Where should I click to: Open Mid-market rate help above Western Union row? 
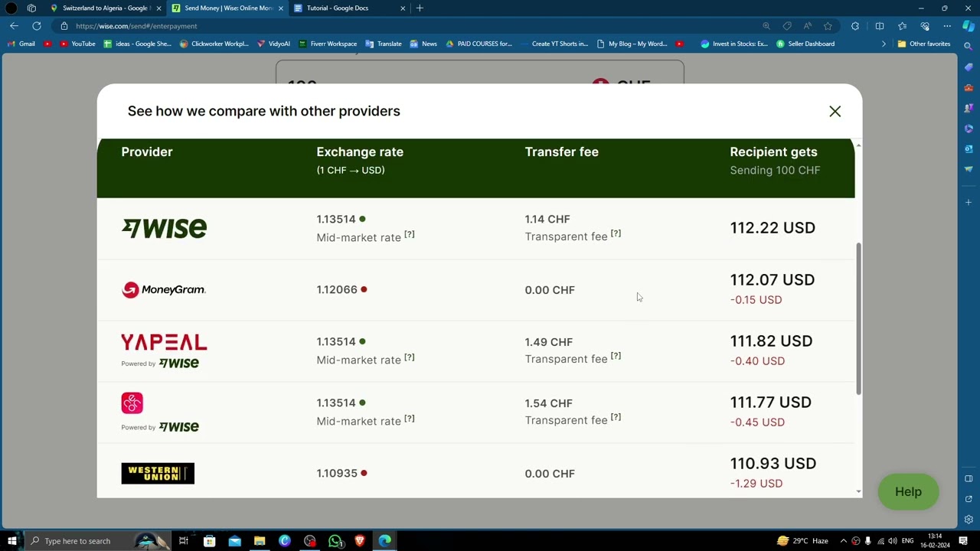tap(409, 419)
